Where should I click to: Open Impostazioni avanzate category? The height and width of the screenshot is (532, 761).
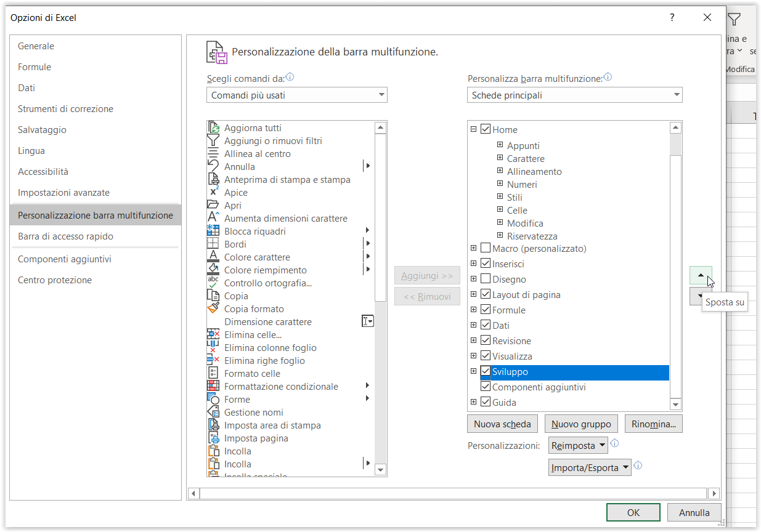pos(96,193)
